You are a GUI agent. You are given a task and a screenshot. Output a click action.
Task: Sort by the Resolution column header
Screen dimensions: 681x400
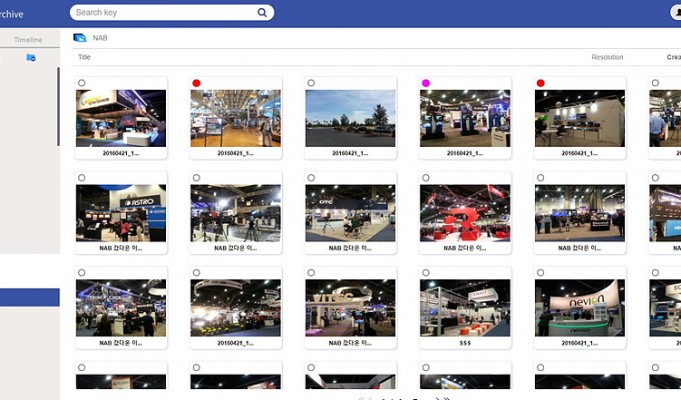[607, 57]
